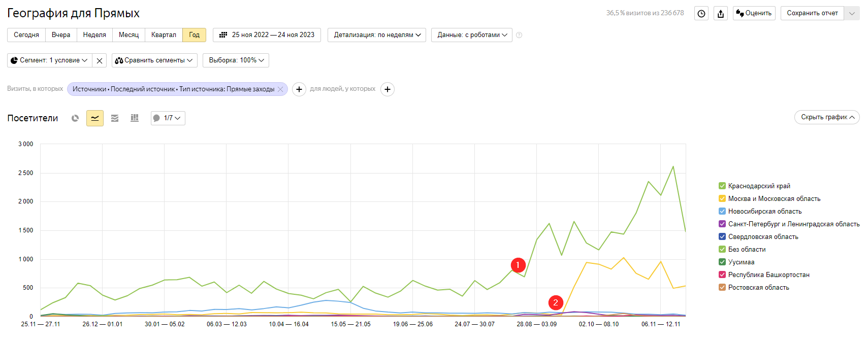Select the line chart view icon
This screenshot has width=868, height=343.
95,118
